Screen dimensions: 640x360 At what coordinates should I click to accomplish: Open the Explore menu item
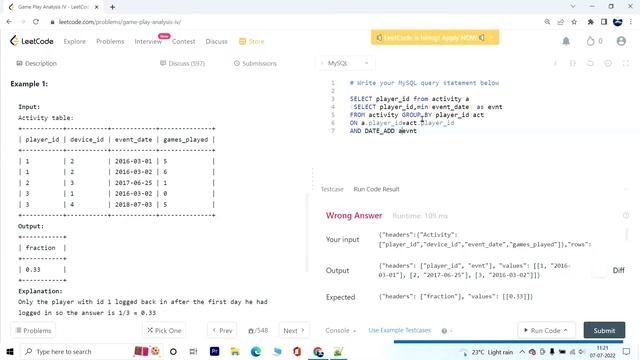[75, 41]
